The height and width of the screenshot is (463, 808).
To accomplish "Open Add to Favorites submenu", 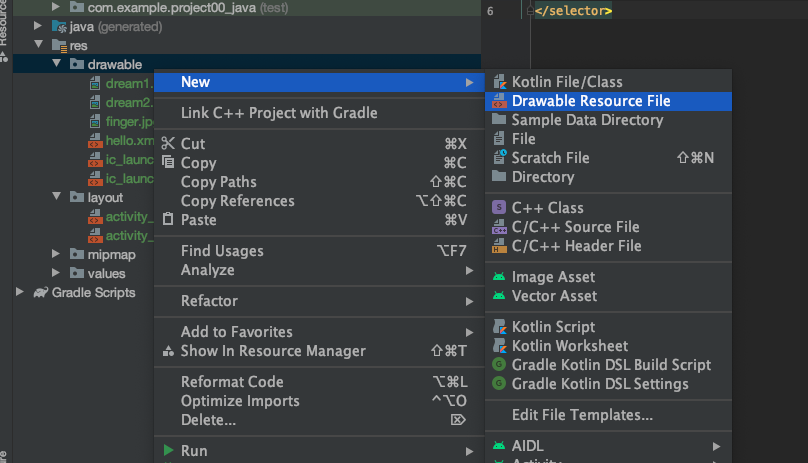I will [x=319, y=332].
